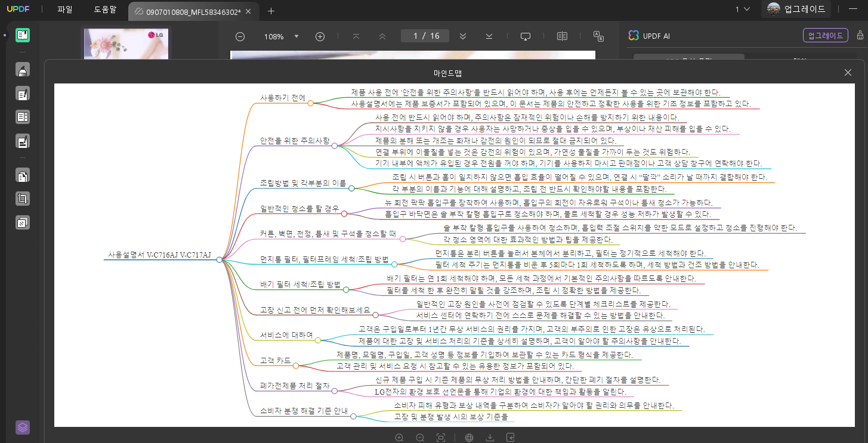Select the Crop Pages tool in sidebar

click(23, 199)
